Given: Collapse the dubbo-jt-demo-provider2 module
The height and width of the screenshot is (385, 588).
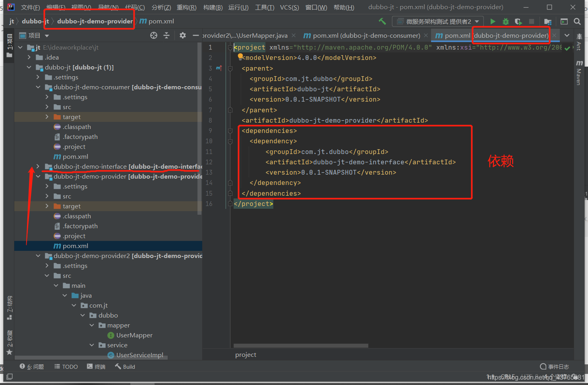Looking at the screenshot, I should click(38, 256).
